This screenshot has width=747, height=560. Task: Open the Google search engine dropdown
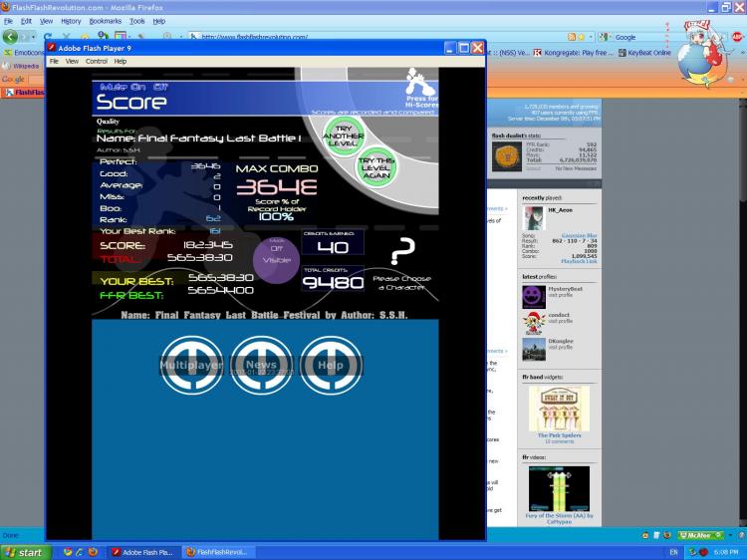605,37
